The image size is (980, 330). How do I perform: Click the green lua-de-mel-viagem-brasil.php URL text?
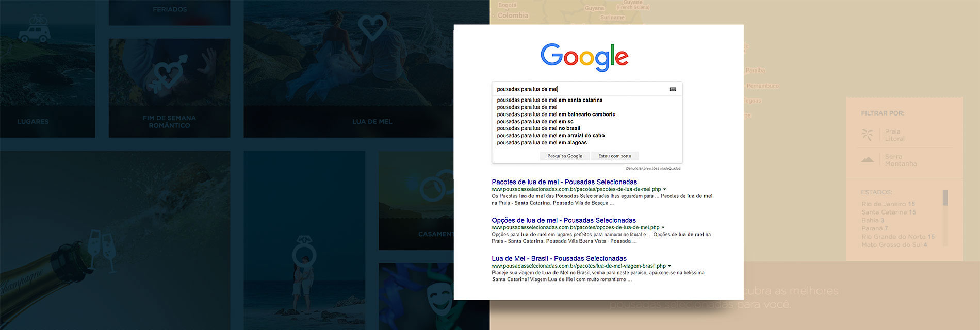pos(579,266)
